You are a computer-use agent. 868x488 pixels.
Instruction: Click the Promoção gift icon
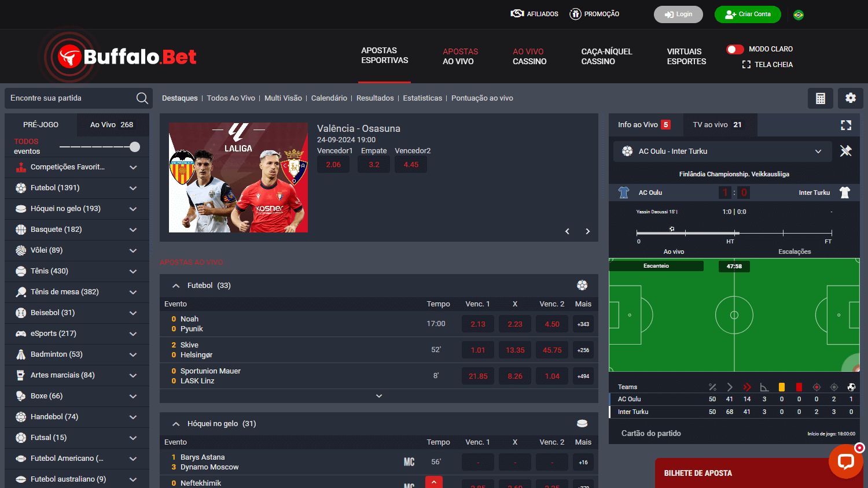point(575,14)
